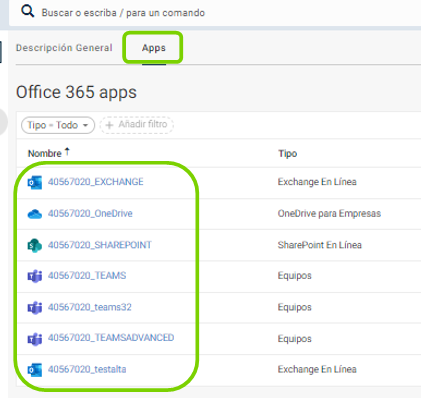
Task: Open the 40567020_EXCHANGE app link
Action: tap(96, 182)
